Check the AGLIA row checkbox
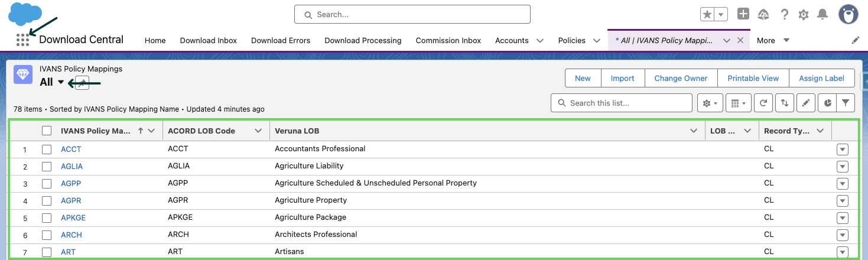Screen dimensions: 868x260 47,167
